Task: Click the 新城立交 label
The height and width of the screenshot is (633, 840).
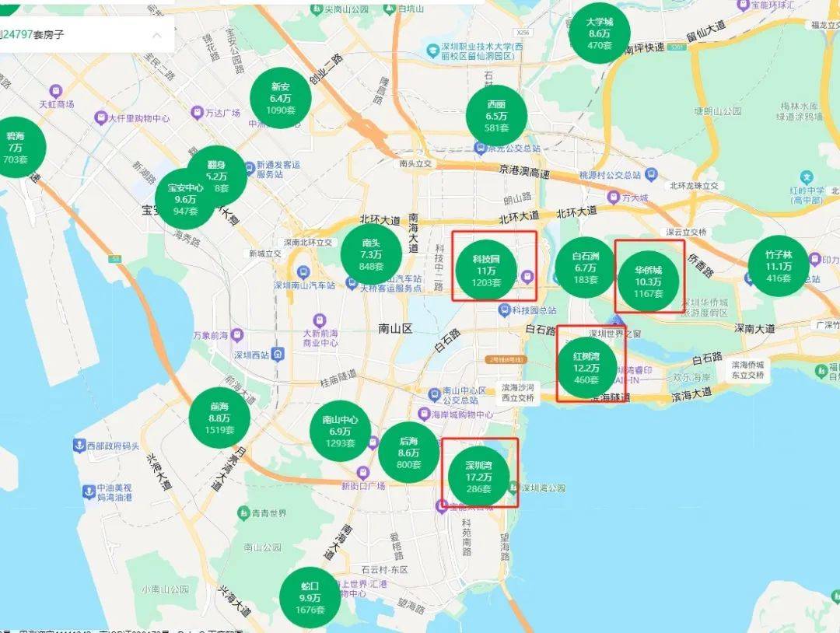Action: click(264, 254)
